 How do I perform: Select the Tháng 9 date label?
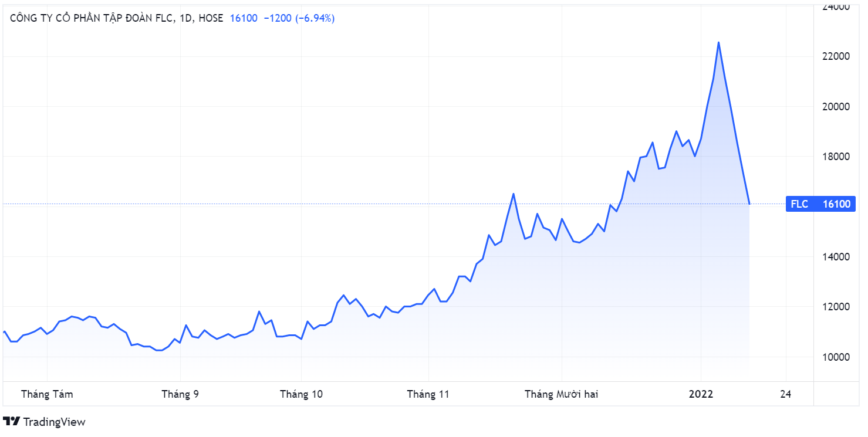(180, 394)
